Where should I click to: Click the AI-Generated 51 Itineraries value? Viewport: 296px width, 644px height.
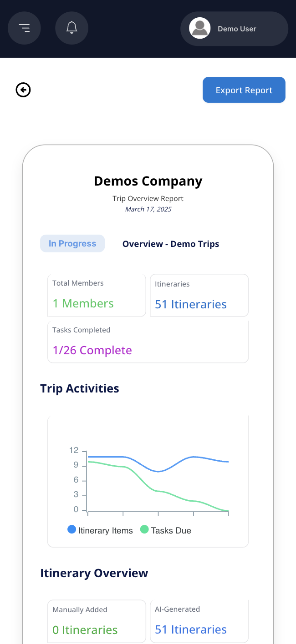[x=191, y=629]
